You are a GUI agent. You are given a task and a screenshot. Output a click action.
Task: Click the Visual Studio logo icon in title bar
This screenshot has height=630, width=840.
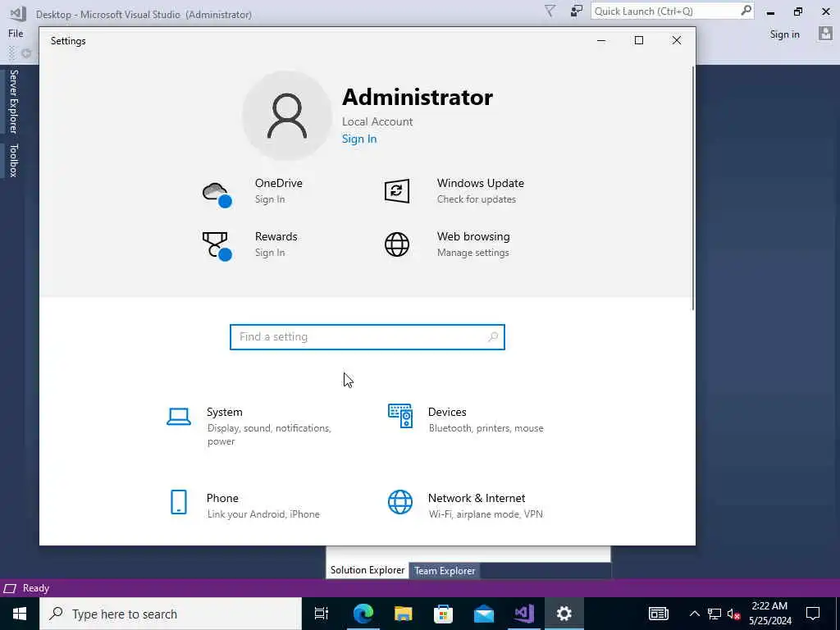[18, 13]
